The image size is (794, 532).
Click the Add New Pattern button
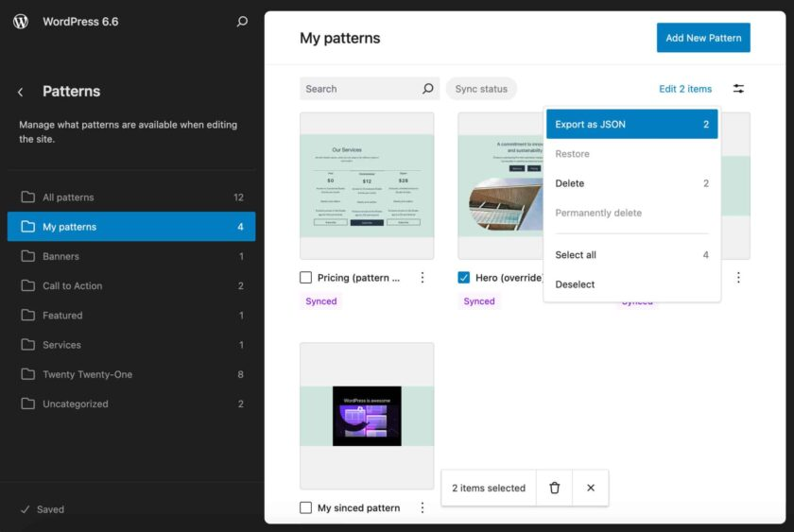tap(703, 38)
